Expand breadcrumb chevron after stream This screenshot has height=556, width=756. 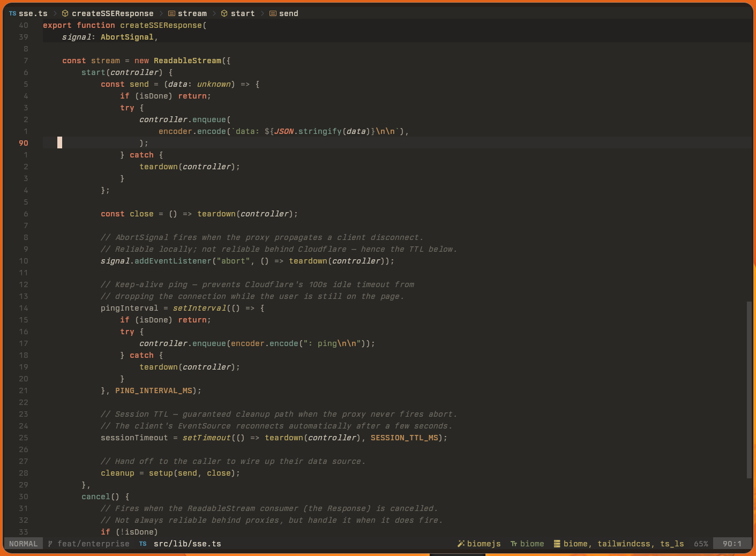pyautogui.click(x=214, y=13)
